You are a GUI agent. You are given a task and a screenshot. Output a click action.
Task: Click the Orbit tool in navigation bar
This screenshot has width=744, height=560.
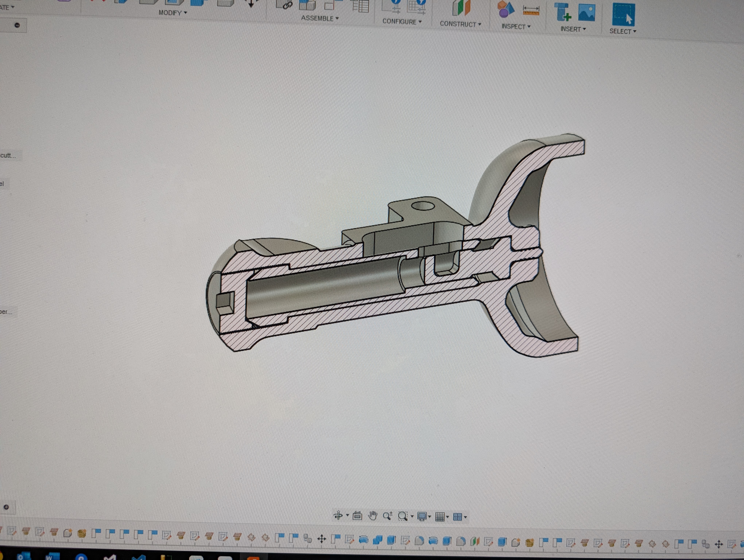click(x=338, y=515)
